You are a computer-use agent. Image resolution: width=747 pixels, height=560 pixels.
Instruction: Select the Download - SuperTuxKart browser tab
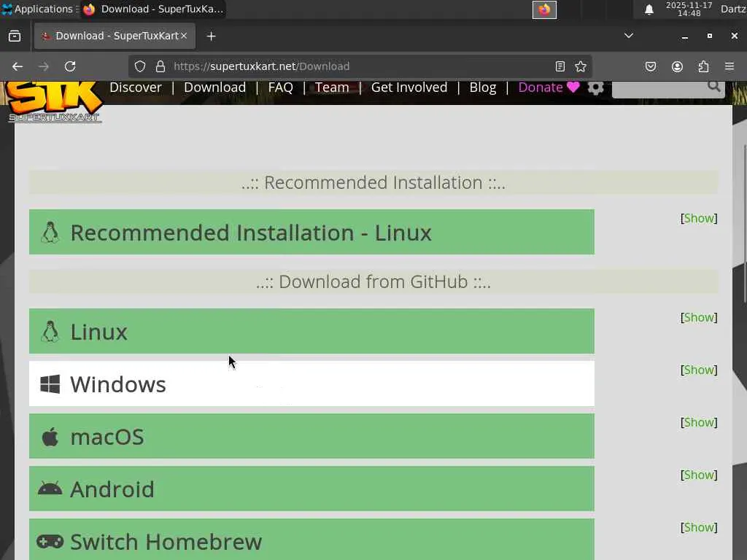coord(115,36)
